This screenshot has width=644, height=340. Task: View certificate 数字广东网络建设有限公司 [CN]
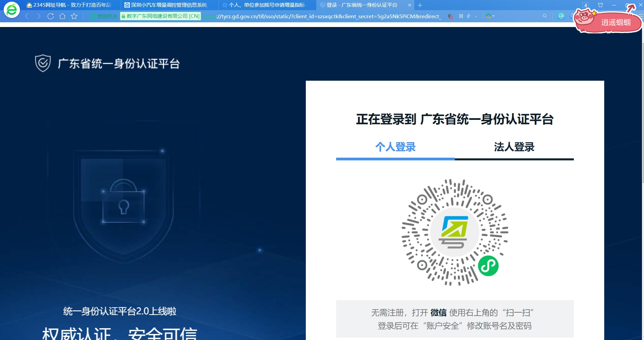click(x=160, y=16)
